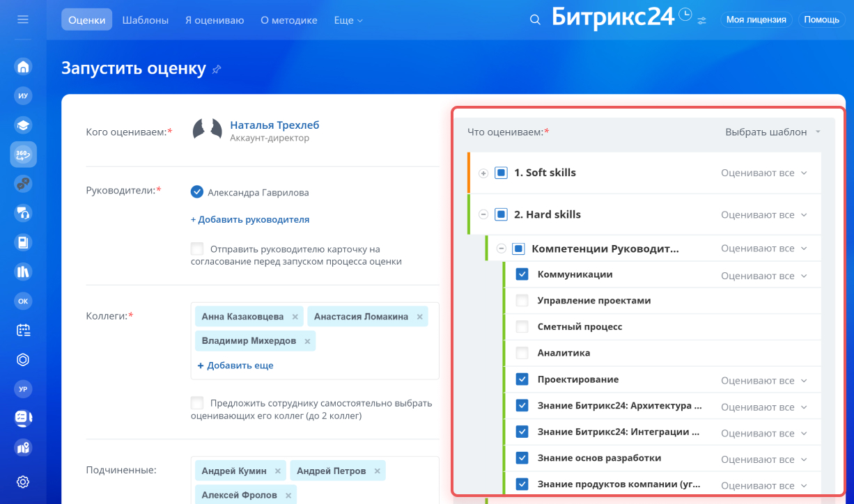
Task: Open the settings gear in sidebar
Action: [23, 481]
